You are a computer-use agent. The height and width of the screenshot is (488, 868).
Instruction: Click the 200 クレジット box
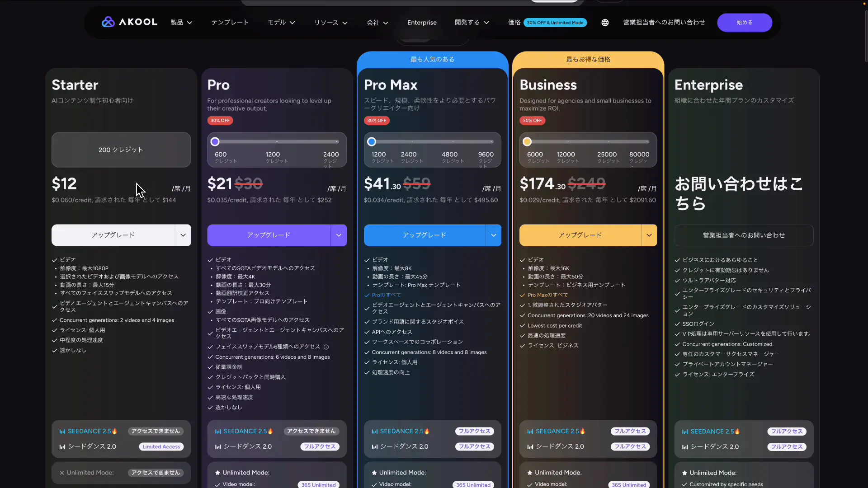(x=121, y=150)
